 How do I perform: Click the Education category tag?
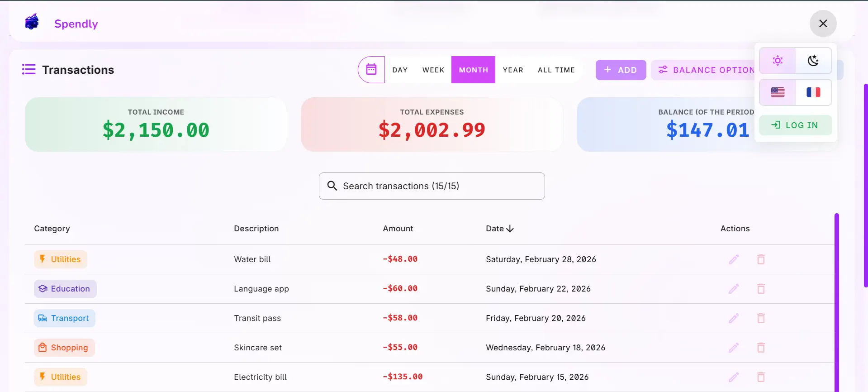(65, 289)
